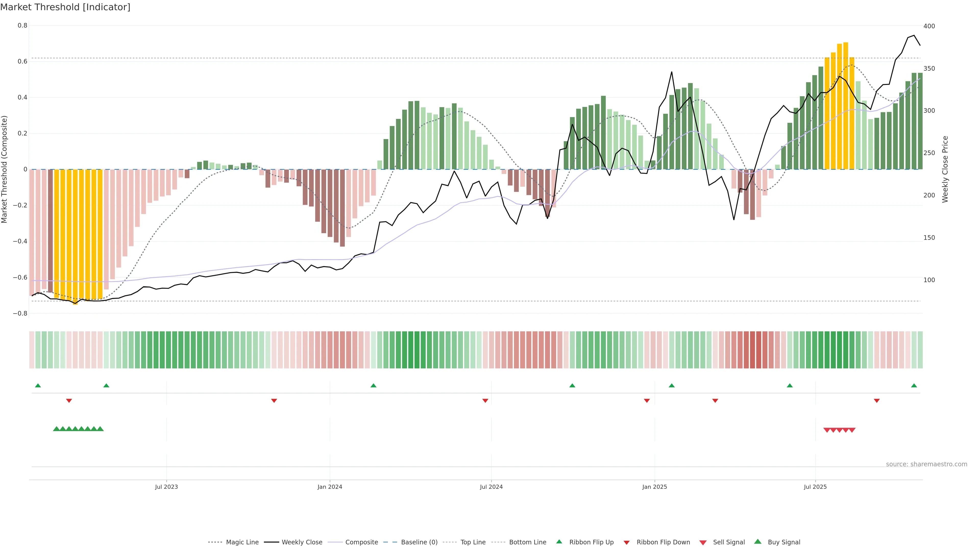Click the Jul 2025 axis label
The image size is (980, 551).
pyautogui.click(x=815, y=487)
